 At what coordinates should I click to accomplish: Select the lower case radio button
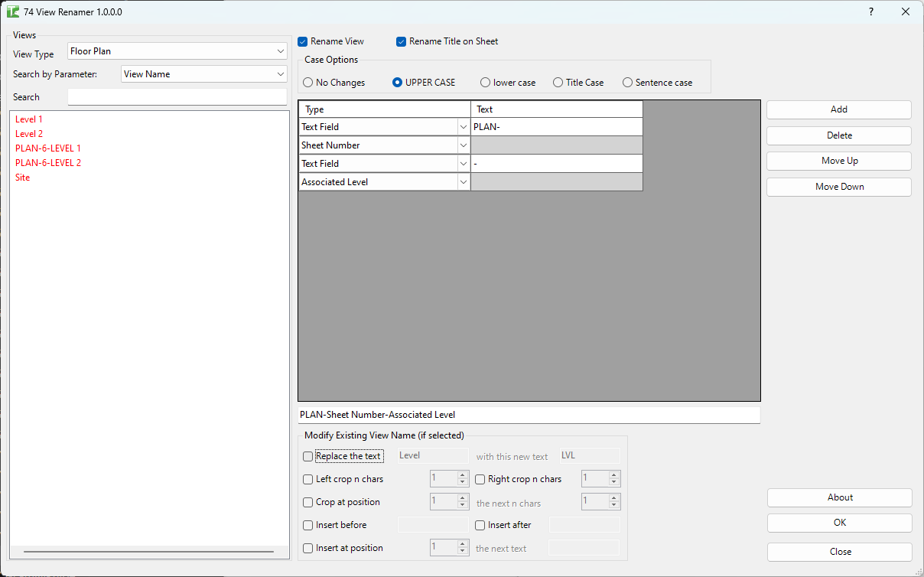click(484, 82)
